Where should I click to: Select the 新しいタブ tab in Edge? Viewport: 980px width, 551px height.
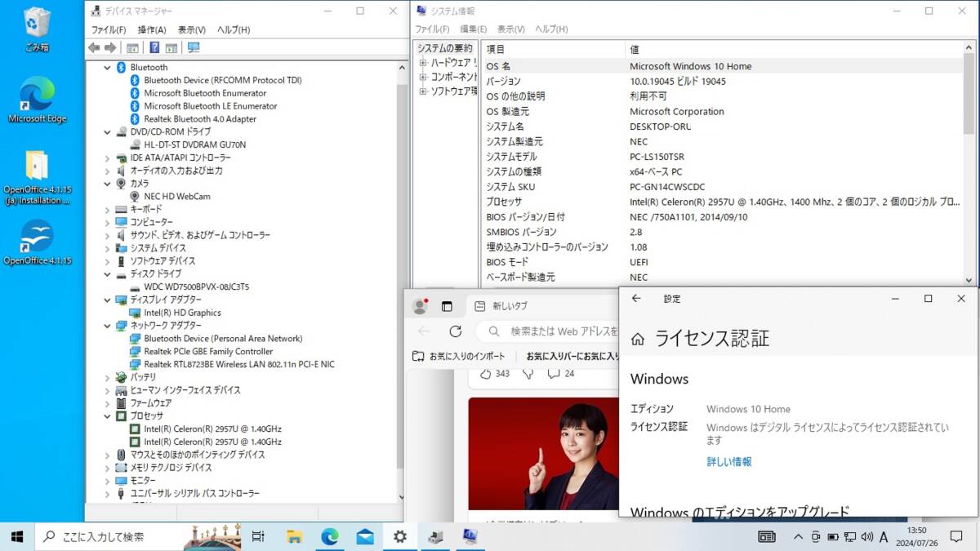541,306
